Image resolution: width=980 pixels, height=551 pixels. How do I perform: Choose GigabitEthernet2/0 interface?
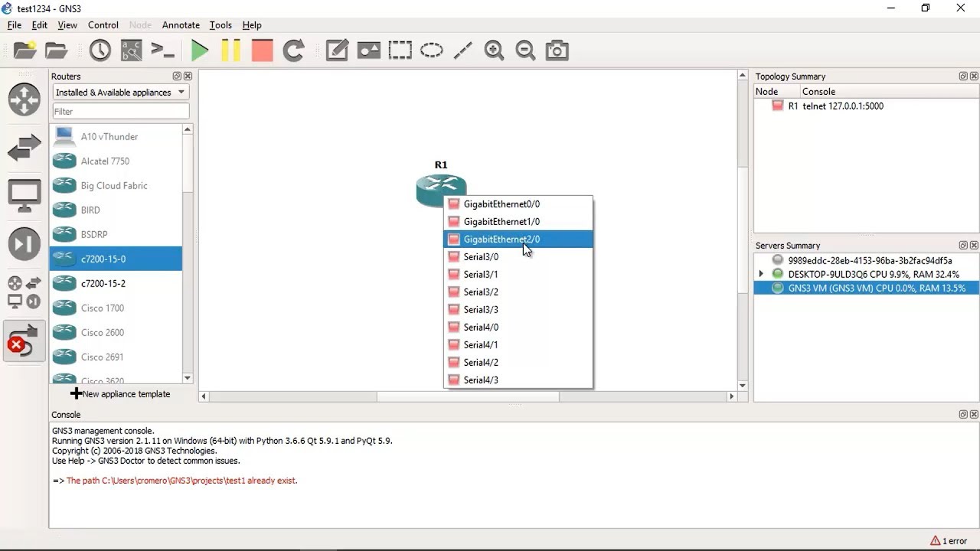[518, 240]
